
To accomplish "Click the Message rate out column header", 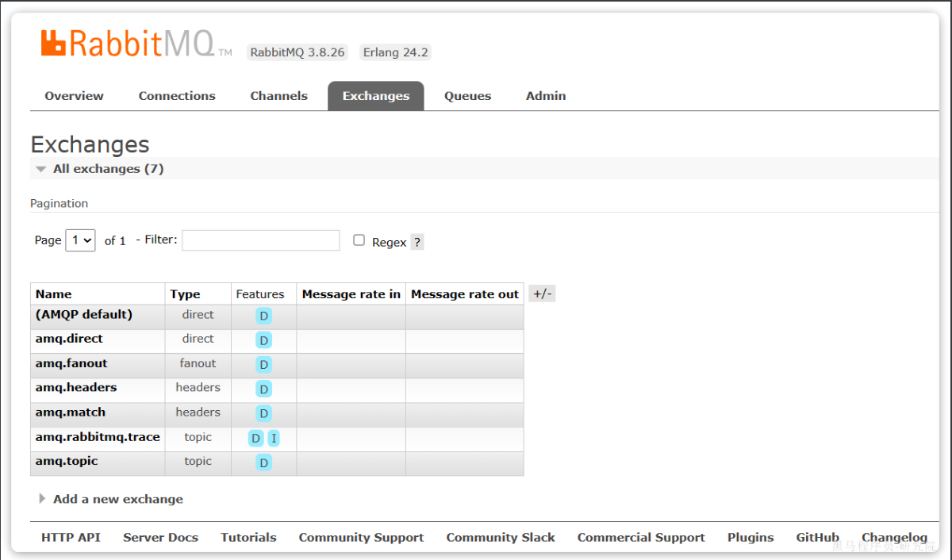I will (465, 294).
